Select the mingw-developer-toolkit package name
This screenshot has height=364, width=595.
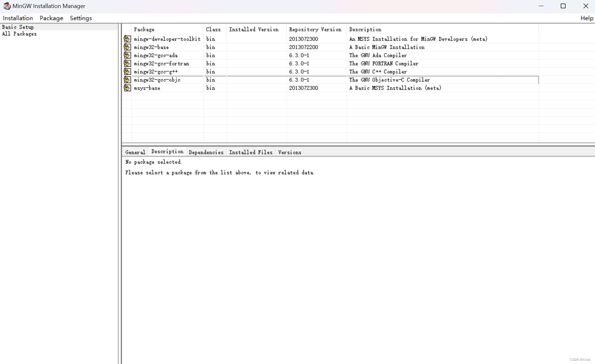point(167,39)
